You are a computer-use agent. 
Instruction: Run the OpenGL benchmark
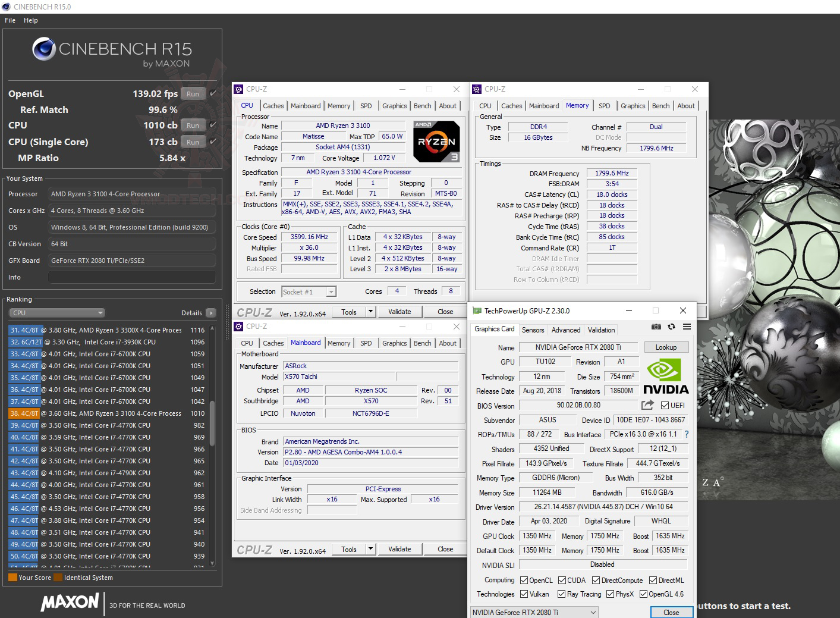[193, 93]
